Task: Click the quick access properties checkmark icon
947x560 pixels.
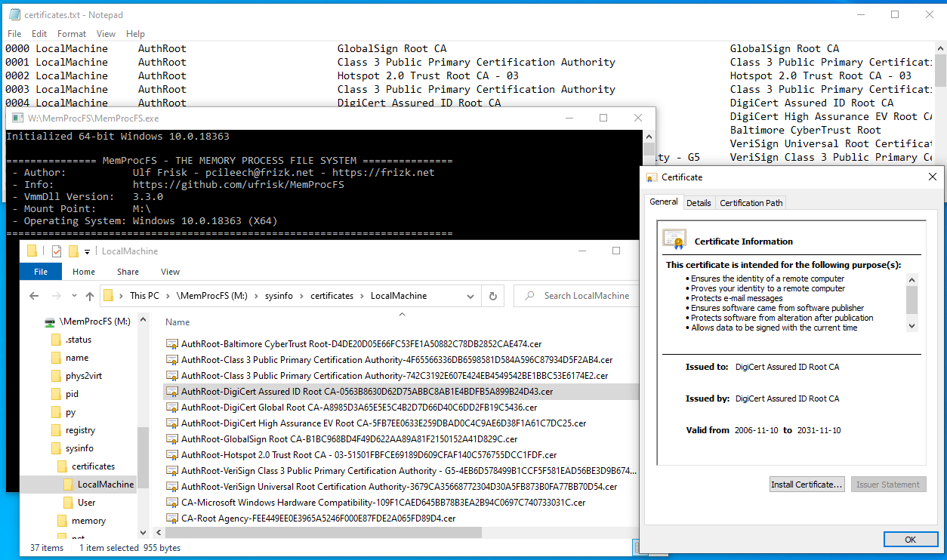Action: click(57, 251)
